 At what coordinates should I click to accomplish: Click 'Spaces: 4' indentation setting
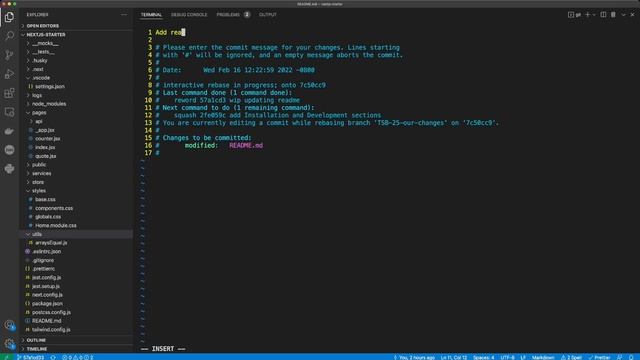[484, 357]
